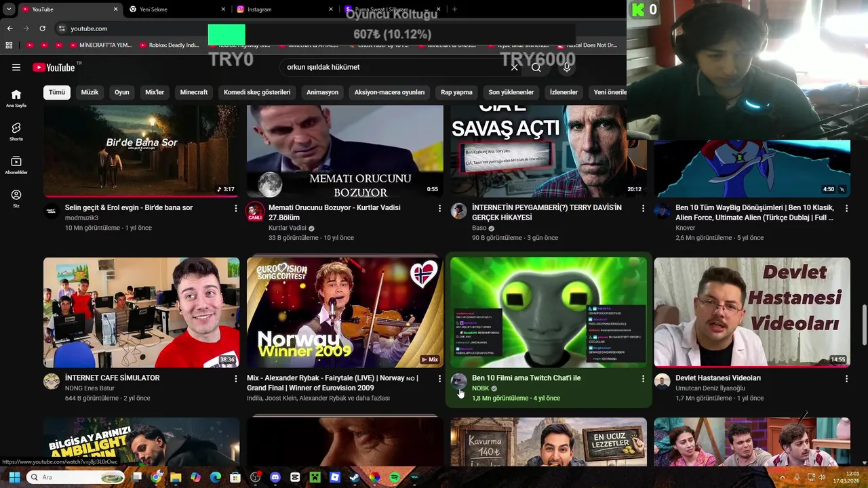Open options menu for Ben 10 WayBig video
This screenshot has width=868, height=488.
(846, 208)
